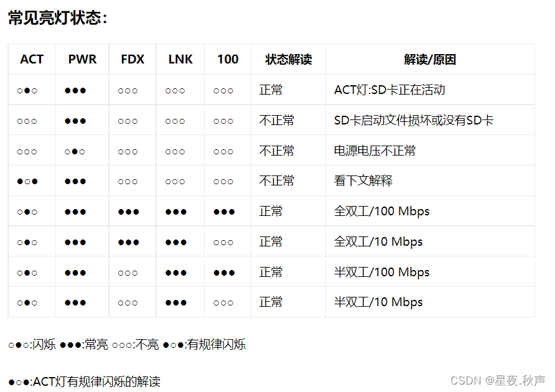
Task: Click 正常 in the 半双工/10 Mbps row
Action: click(271, 302)
